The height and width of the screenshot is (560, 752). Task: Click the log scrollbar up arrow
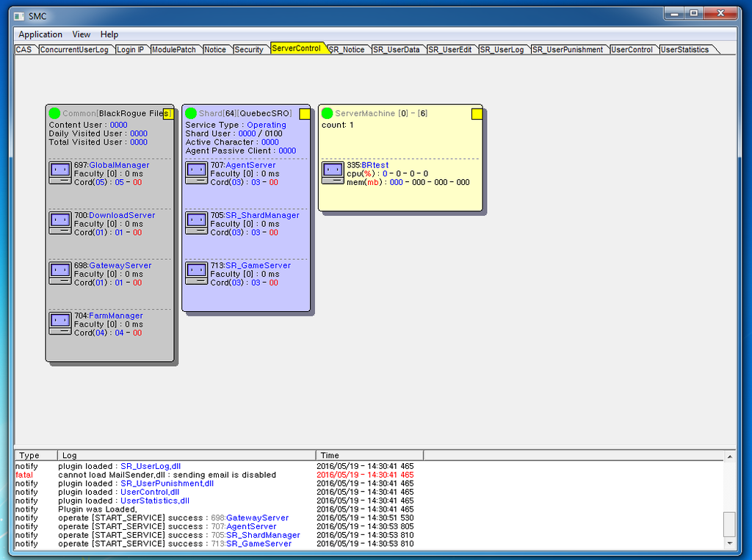[729, 457]
